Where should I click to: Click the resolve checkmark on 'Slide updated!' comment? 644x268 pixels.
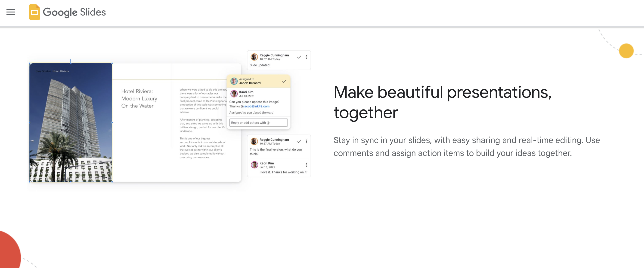pos(299,57)
